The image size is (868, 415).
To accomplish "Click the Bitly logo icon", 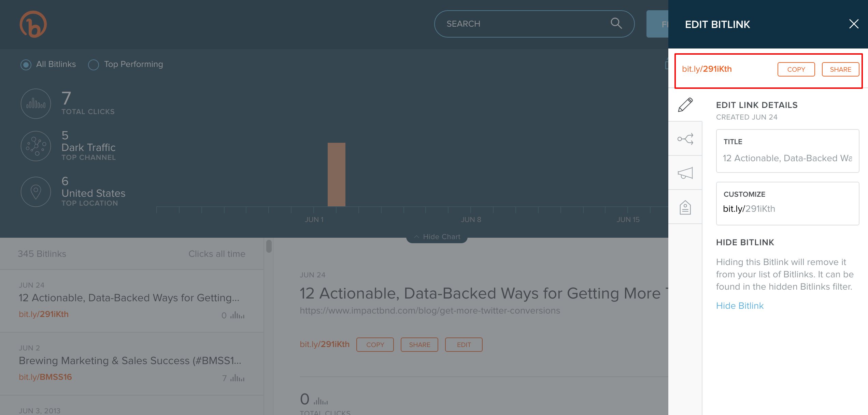I will click(x=33, y=24).
